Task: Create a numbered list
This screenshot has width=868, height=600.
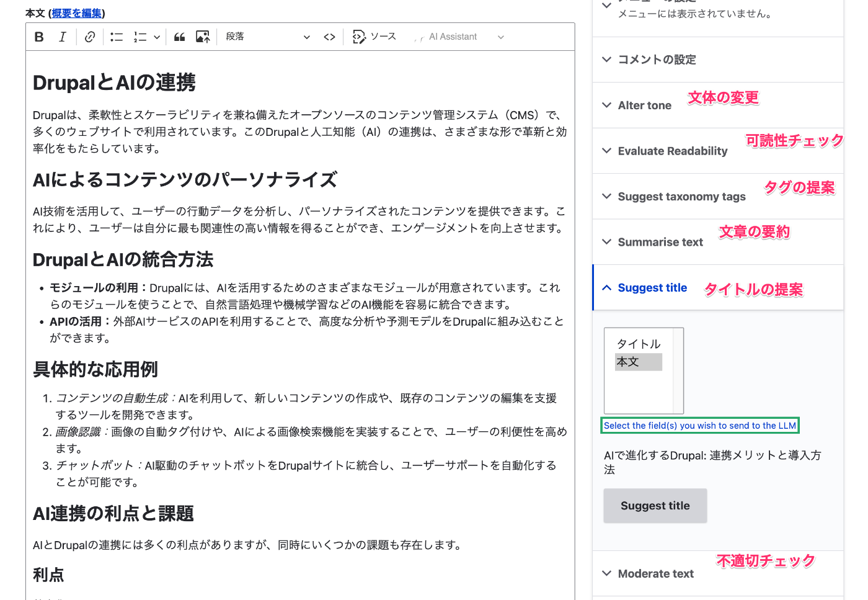Action: (139, 37)
